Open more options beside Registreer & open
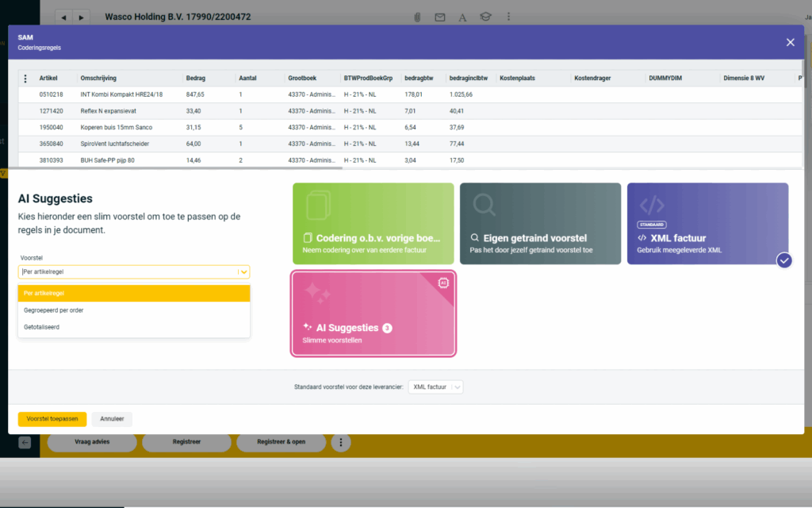The width and height of the screenshot is (812, 508). click(x=340, y=442)
